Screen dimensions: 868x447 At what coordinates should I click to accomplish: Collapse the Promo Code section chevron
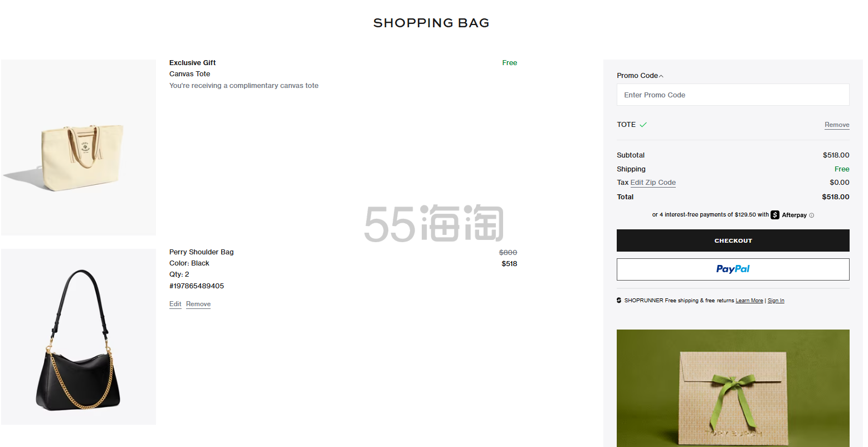(x=661, y=76)
